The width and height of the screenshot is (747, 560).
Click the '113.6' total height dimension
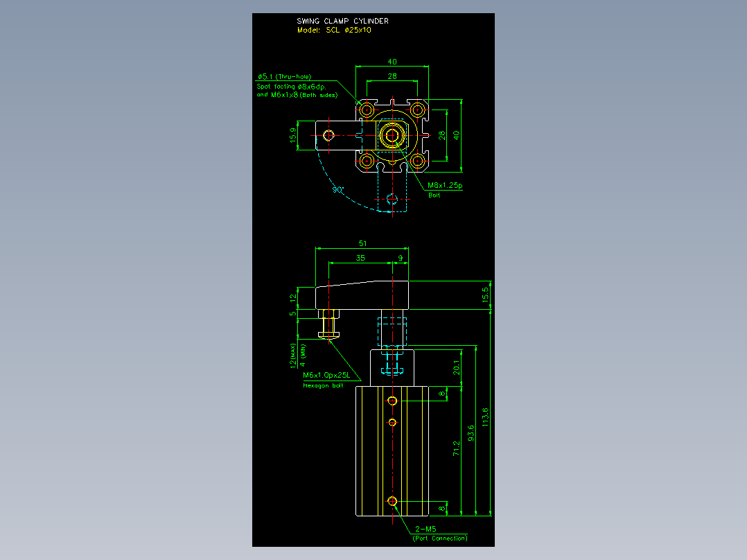coord(485,417)
